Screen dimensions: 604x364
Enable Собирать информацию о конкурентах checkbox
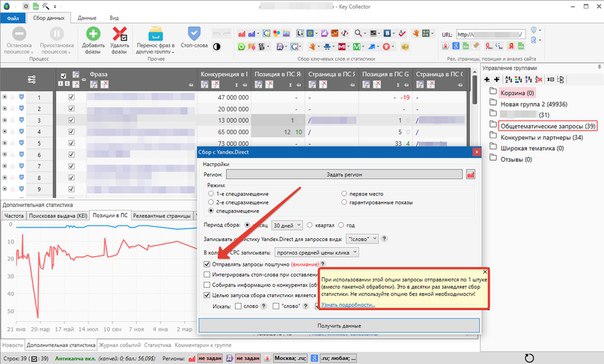[207, 285]
